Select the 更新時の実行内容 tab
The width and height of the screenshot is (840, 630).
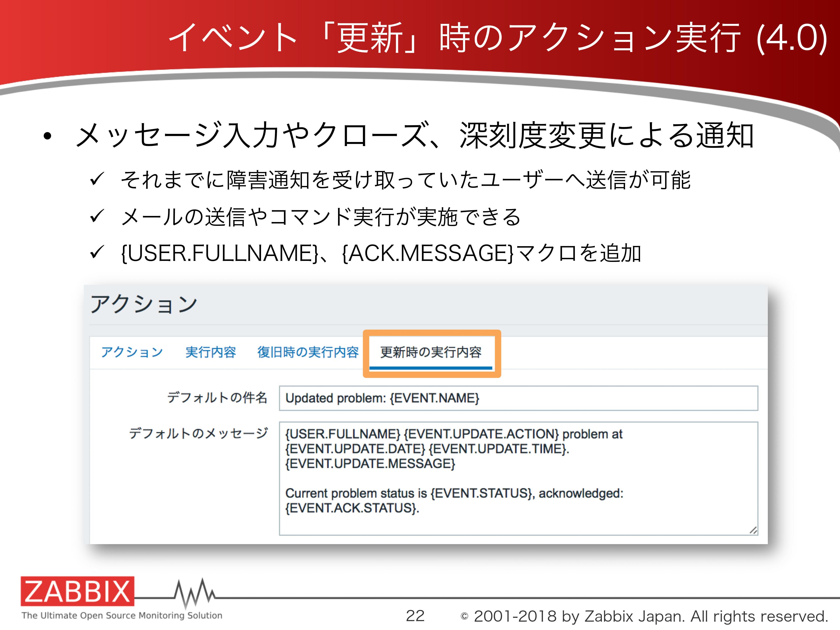point(431,353)
